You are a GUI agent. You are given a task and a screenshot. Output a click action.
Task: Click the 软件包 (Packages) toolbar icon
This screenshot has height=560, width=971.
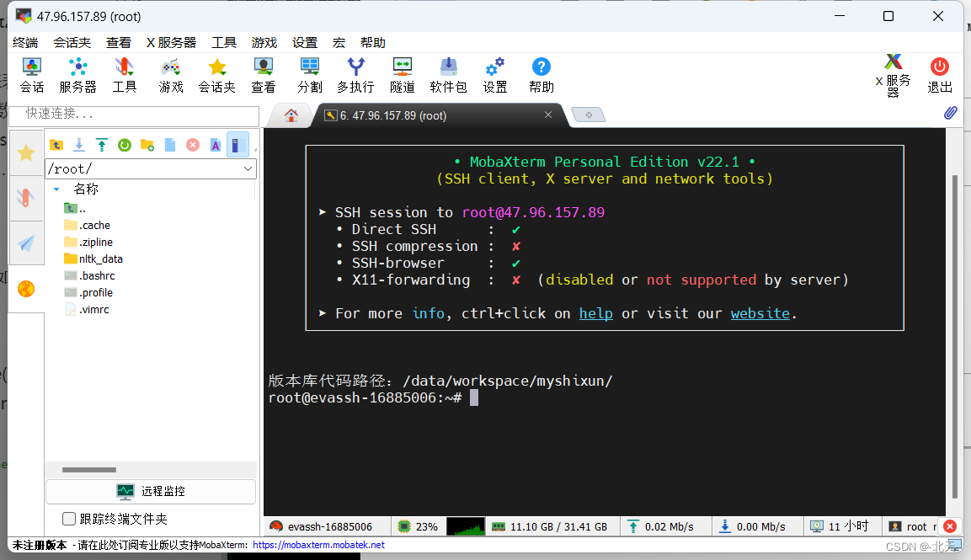coord(448,75)
